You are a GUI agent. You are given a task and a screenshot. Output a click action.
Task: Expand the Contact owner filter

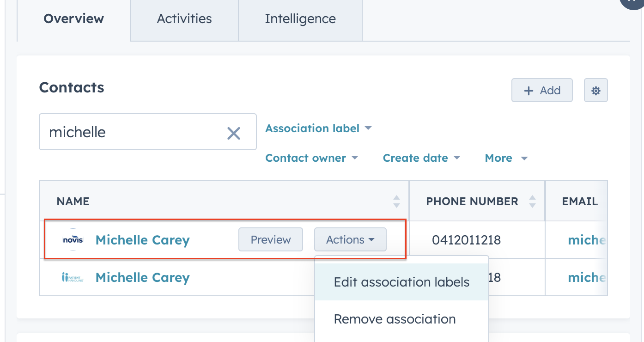pos(312,158)
